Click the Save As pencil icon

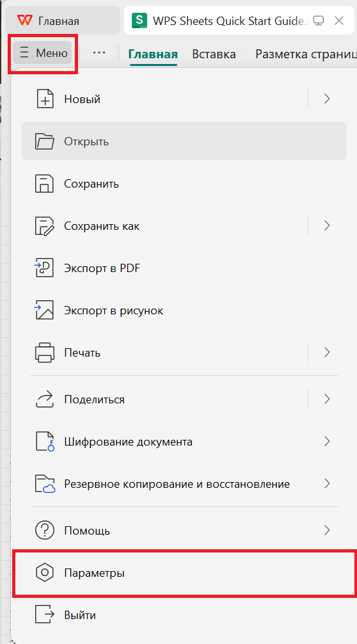45,226
